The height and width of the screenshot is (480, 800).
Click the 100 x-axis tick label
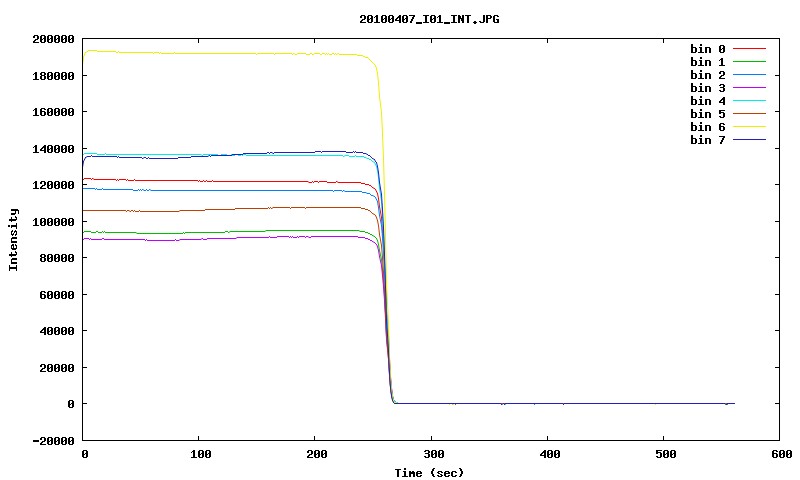pyautogui.click(x=201, y=454)
